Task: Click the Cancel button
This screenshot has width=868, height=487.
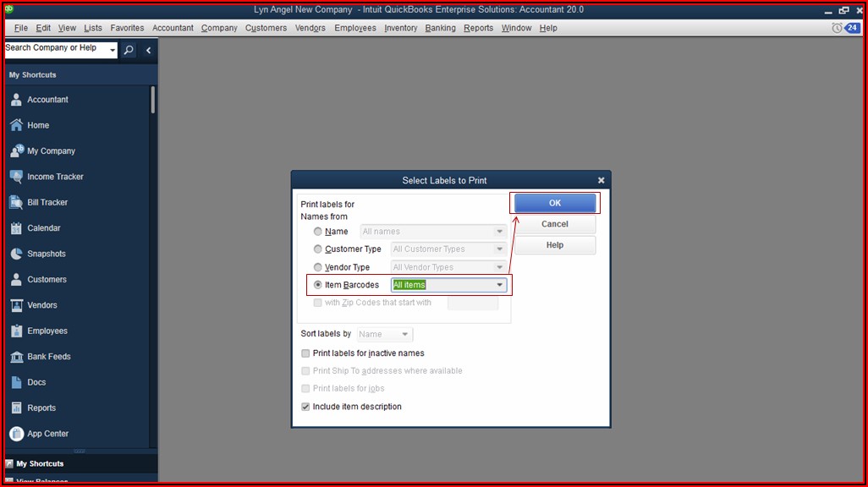Action: [x=555, y=224]
